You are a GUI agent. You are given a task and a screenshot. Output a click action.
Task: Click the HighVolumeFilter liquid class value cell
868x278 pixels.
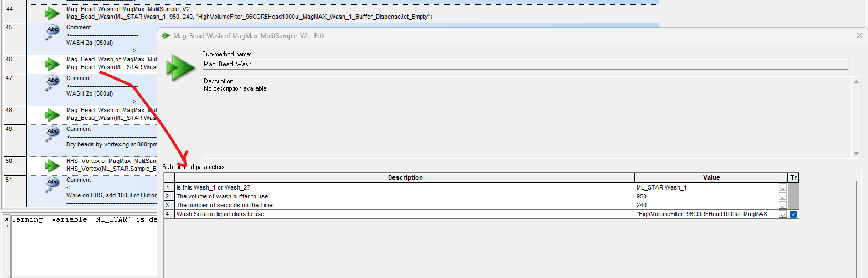pos(707,214)
